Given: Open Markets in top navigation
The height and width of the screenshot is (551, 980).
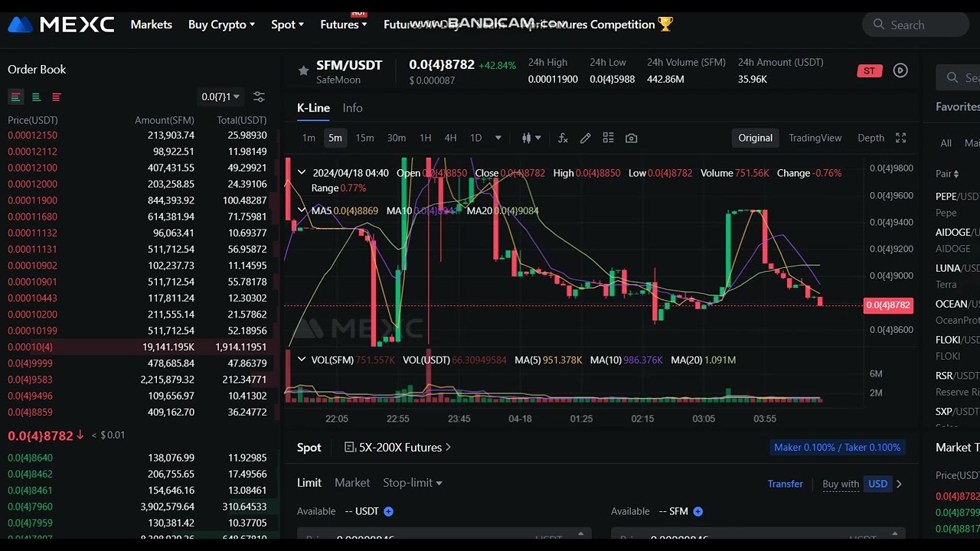Looking at the screenshot, I should coord(151,24).
